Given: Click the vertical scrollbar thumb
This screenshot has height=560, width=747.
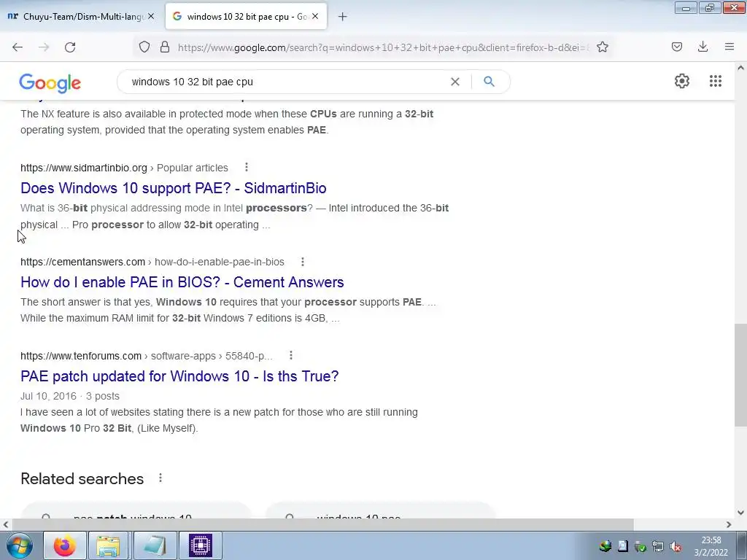Looking at the screenshot, I should (740, 376).
